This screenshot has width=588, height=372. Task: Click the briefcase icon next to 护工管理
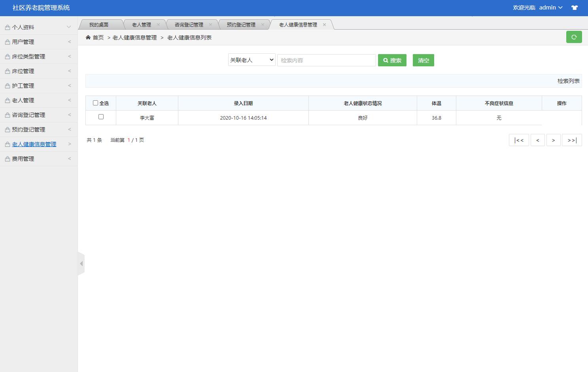(x=7, y=85)
